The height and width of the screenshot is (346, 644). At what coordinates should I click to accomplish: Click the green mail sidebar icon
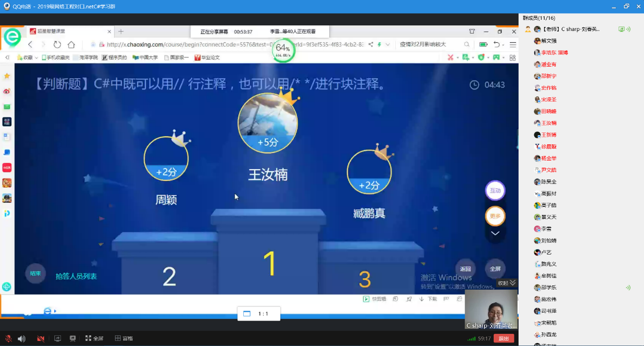coord(7,107)
